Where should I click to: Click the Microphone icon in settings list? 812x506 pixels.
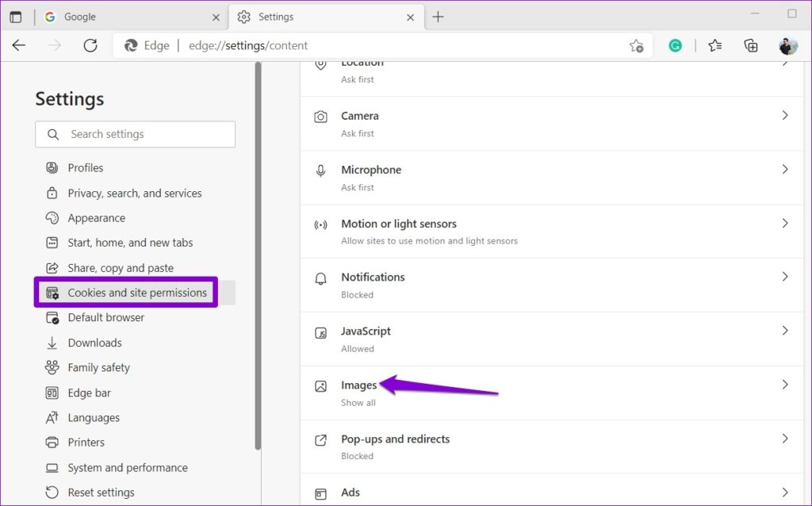(x=320, y=169)
